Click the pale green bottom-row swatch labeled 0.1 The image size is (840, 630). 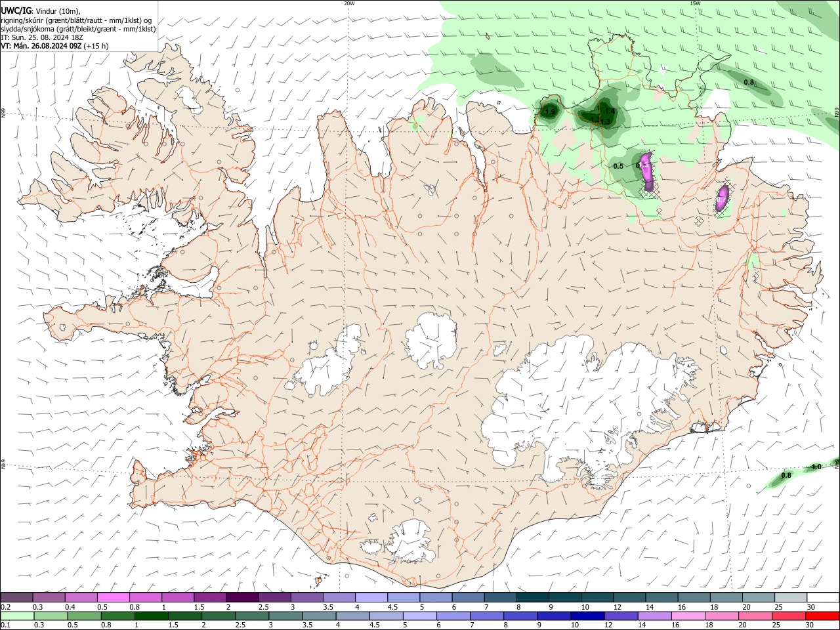point(17,616)
